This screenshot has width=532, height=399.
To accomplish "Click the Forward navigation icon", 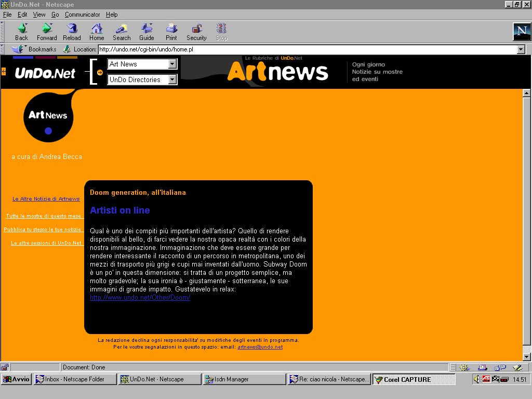I will (x=47, y=32).
